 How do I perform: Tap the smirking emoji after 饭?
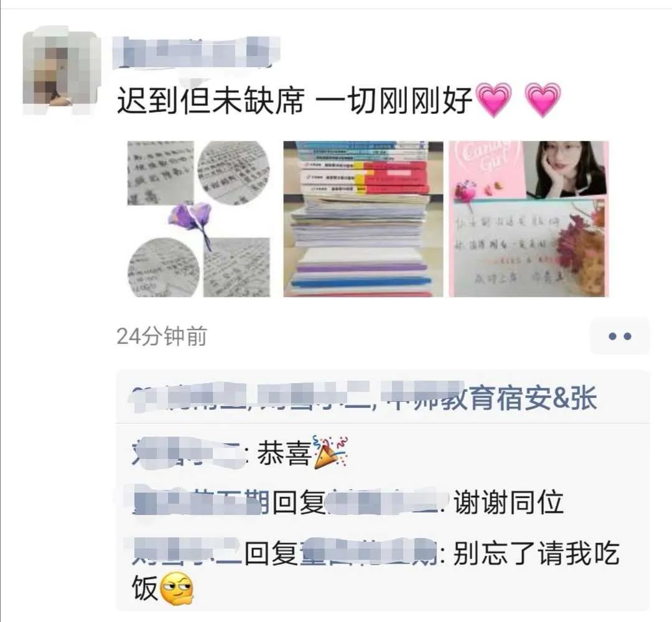click(176, 588)
